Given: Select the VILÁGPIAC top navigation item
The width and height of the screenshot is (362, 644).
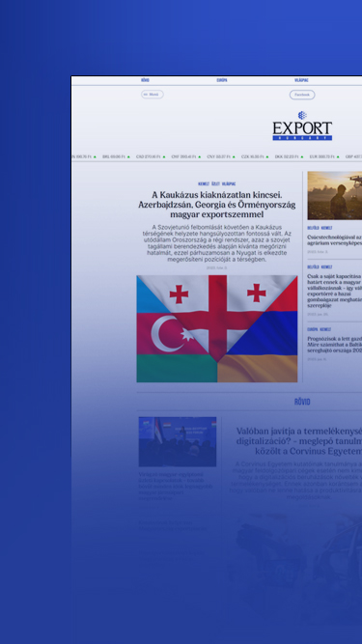Looking at the screenshot, I should 301,80.
